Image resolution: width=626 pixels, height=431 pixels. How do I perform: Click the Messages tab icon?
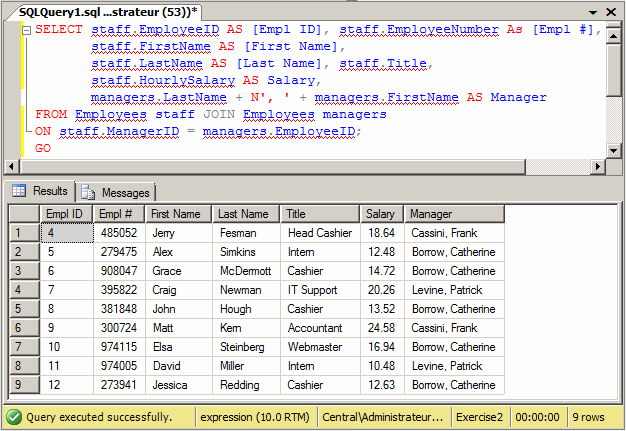tap(88, 193)
